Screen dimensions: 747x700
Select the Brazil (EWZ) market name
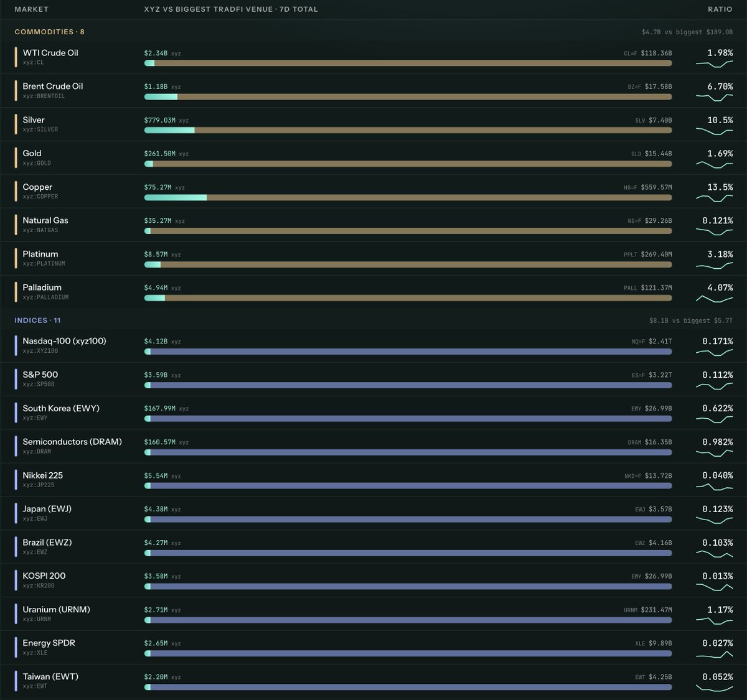click(x=47, y=543)
